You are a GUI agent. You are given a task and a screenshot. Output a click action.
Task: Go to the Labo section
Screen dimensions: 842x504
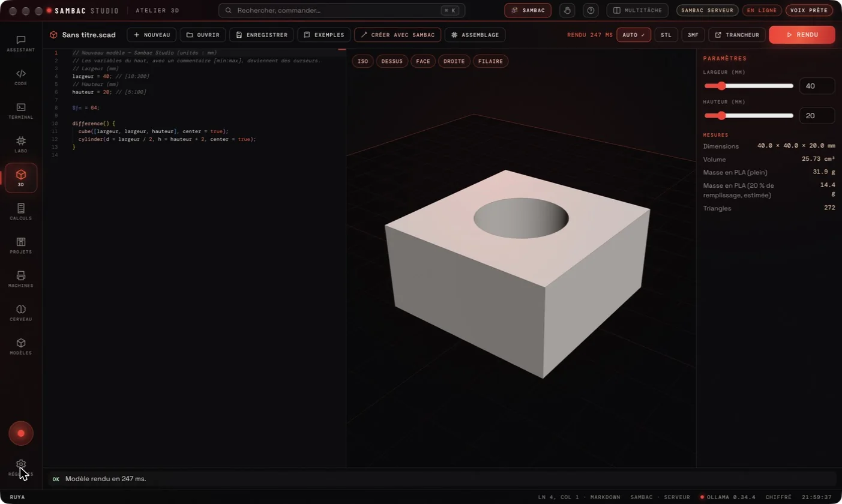pos(21,145)
